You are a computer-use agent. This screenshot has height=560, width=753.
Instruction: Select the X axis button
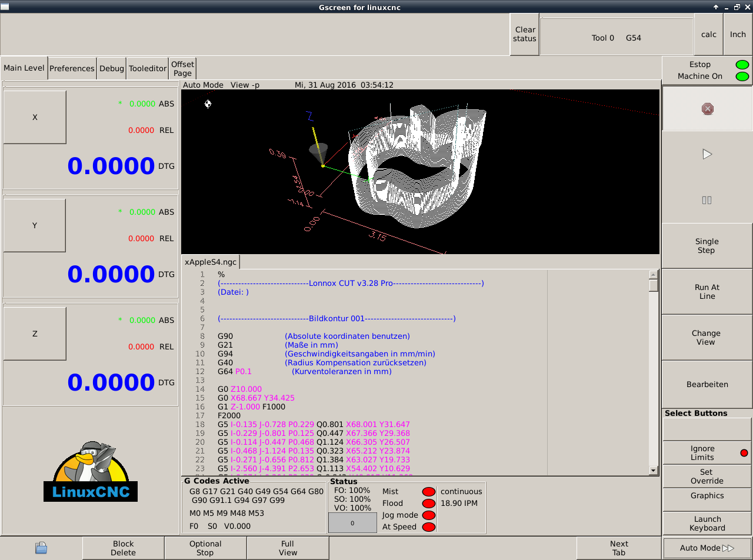click(x=35, y=117)
